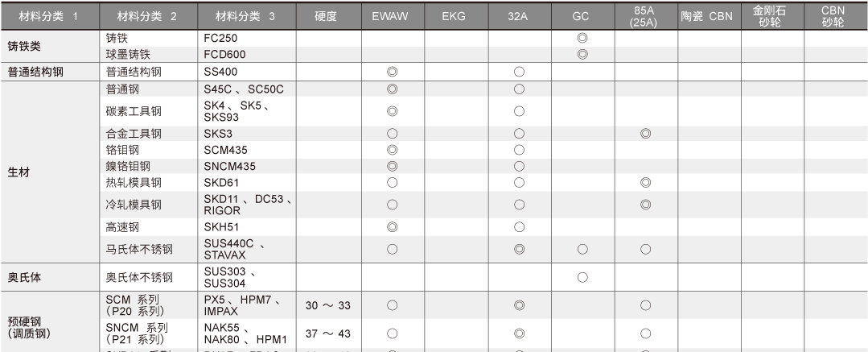Select the 材料分类 1 column header

tap(50, 16)
